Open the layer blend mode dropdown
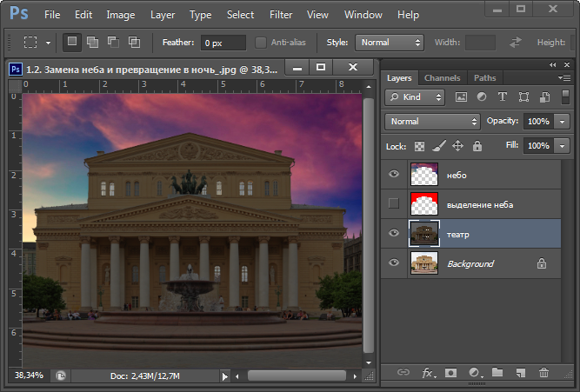 [433, 122]
